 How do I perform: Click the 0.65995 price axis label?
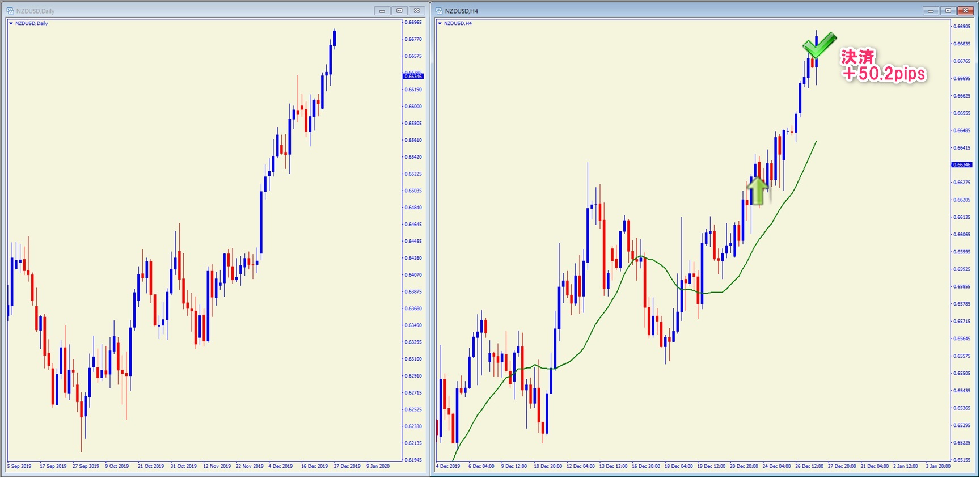962,252
